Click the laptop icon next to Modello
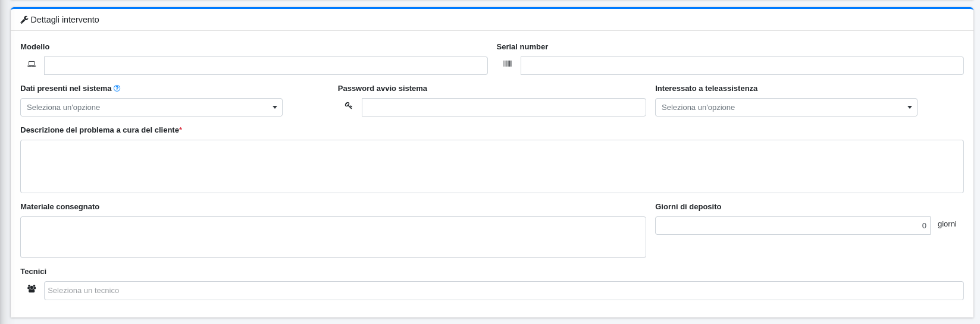The image size is (980, 324). click(32, 64)
